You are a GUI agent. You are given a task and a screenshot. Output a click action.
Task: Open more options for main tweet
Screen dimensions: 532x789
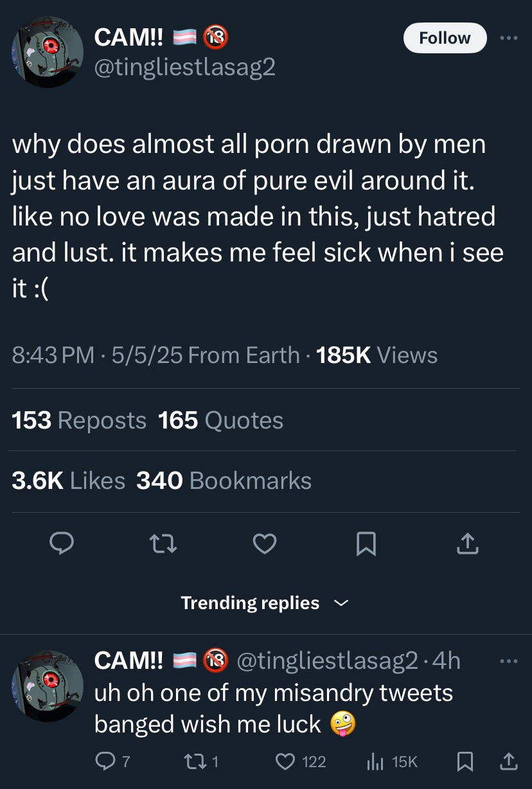pyautogui.click(x=508, y=39)
